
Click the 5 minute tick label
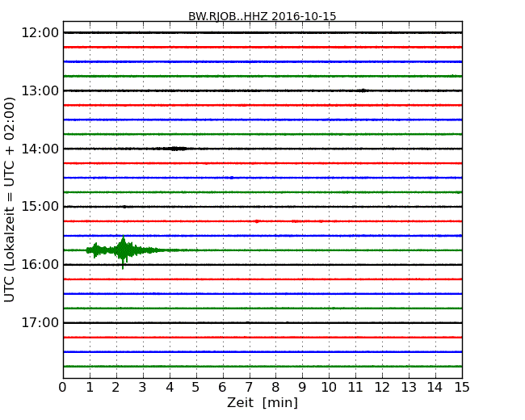pyautogui.click(x=195, y=388)
